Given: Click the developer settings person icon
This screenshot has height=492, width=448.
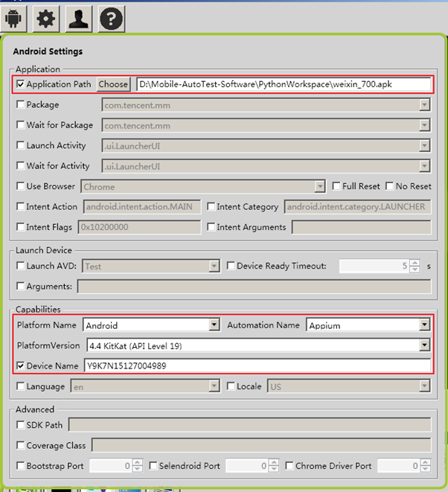Looking at the screenshot, I should [78, 18].
